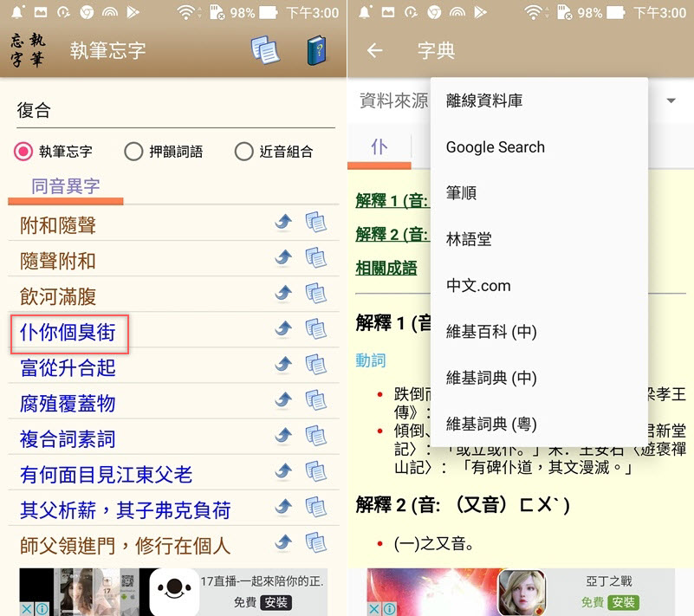Viewport: 694px width, 616px height.
Task: Copy the 有何面目見江東父老 entry
Action: point(315,471)
